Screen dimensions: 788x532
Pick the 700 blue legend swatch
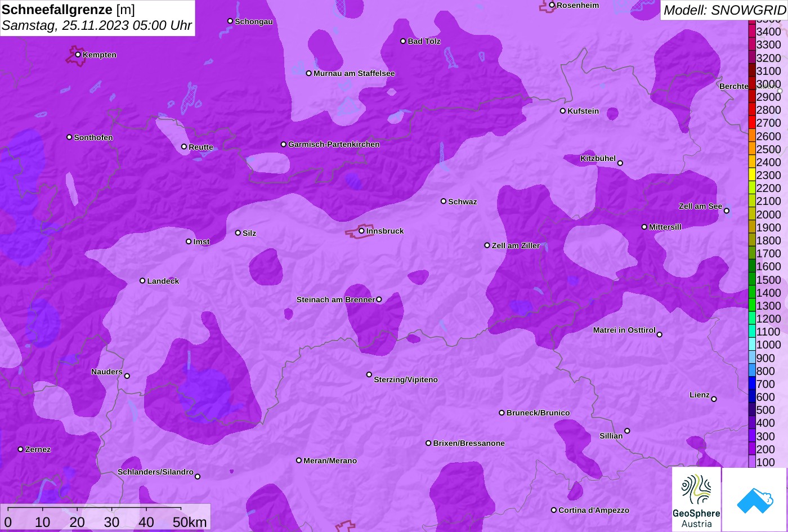[751, 384]
